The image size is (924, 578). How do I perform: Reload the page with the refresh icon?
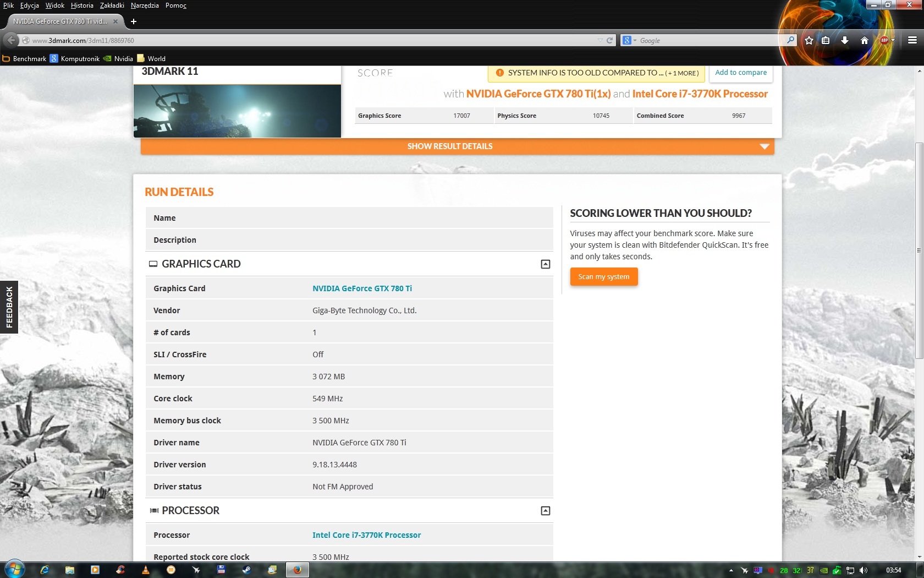tap(609, 40)
